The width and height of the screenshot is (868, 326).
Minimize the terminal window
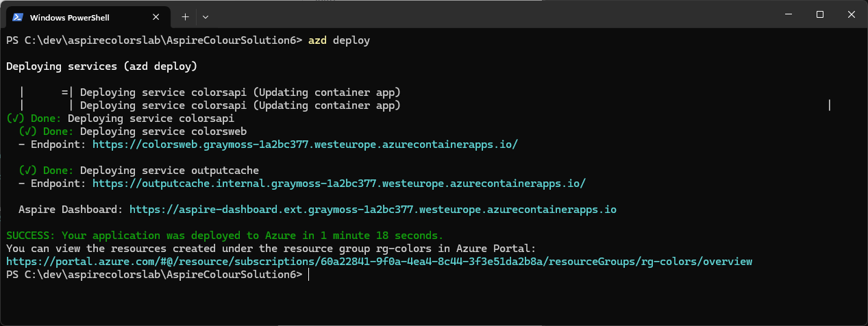(x=788, y=14)
